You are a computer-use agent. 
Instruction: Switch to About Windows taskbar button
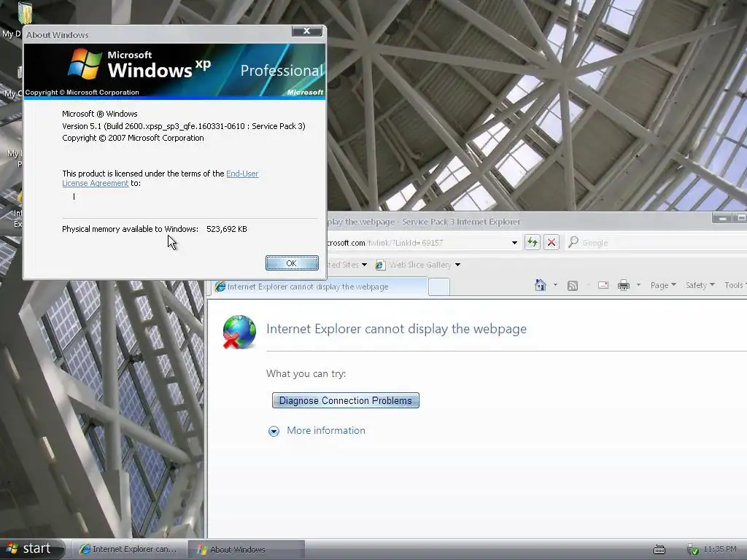246,549
